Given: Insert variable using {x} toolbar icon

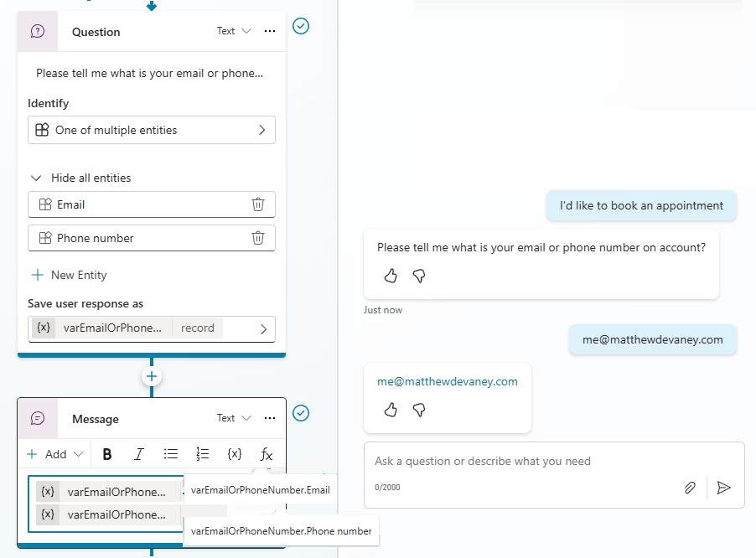Looking at the screenshot, I should click(235, 454).
